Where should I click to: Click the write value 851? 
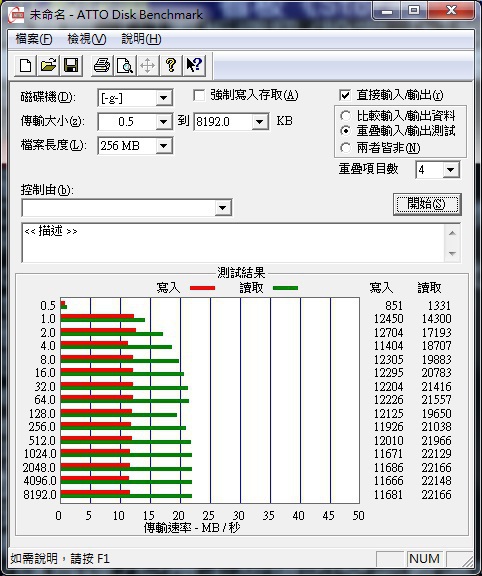(394, 306)
